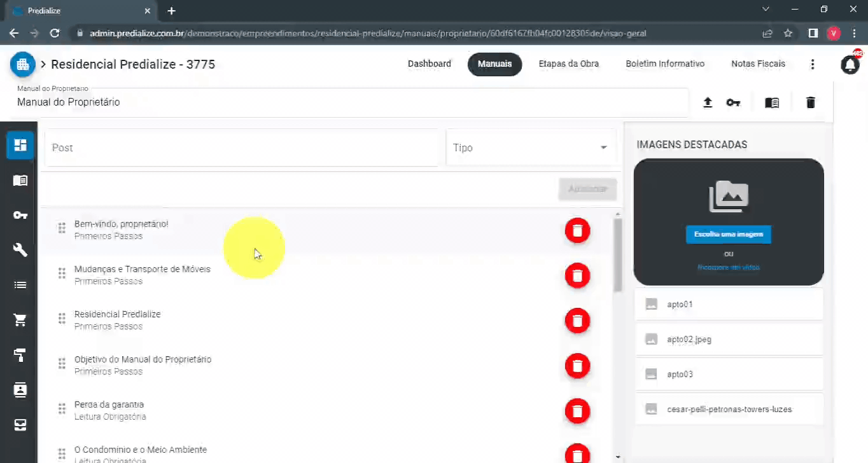Select the key icon in the left sidebar

coord(20,215)
